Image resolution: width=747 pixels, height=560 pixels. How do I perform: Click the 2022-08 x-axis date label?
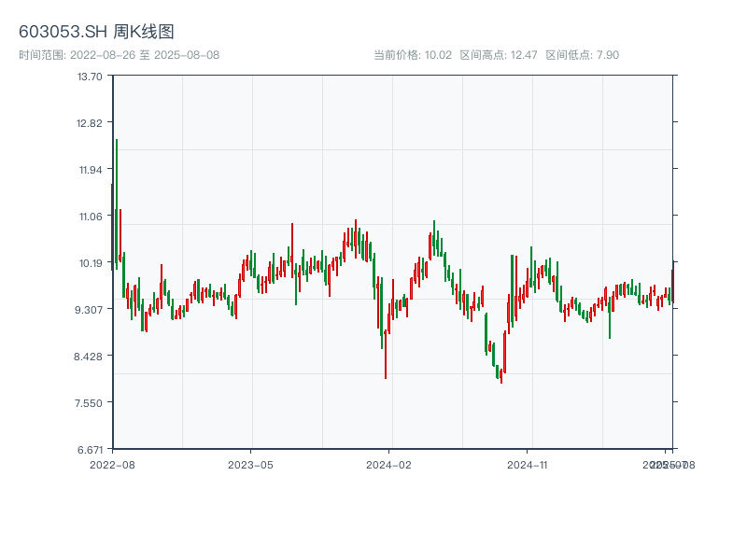(x=112, y=464)
